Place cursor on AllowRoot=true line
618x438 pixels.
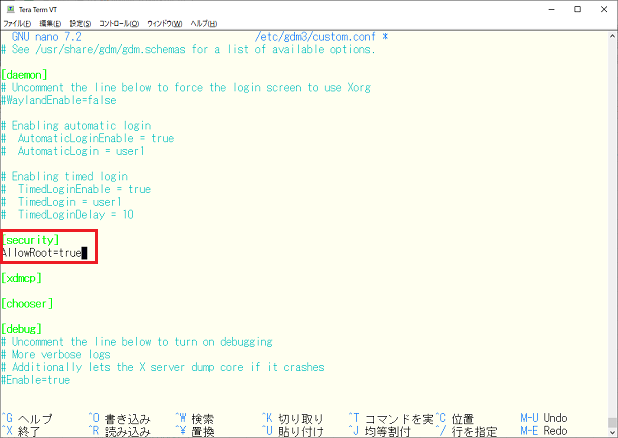[42, 253]
